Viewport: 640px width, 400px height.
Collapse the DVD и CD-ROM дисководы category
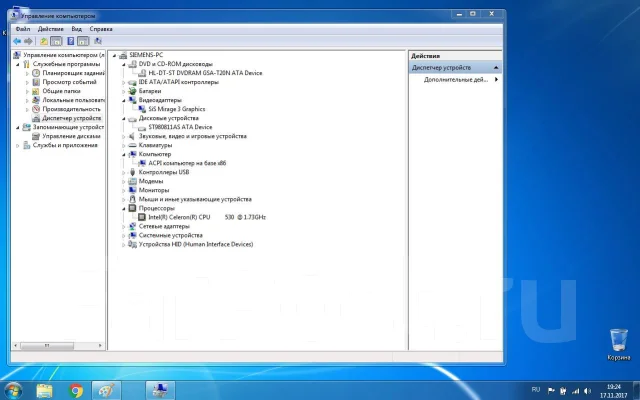[124, 64]
